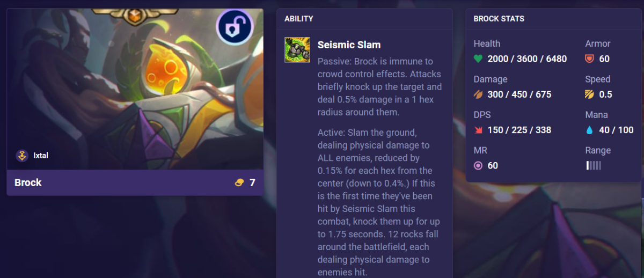Select the Damage stat icon
The width and height of the screenshot is (644, 278).
[478, 94]
